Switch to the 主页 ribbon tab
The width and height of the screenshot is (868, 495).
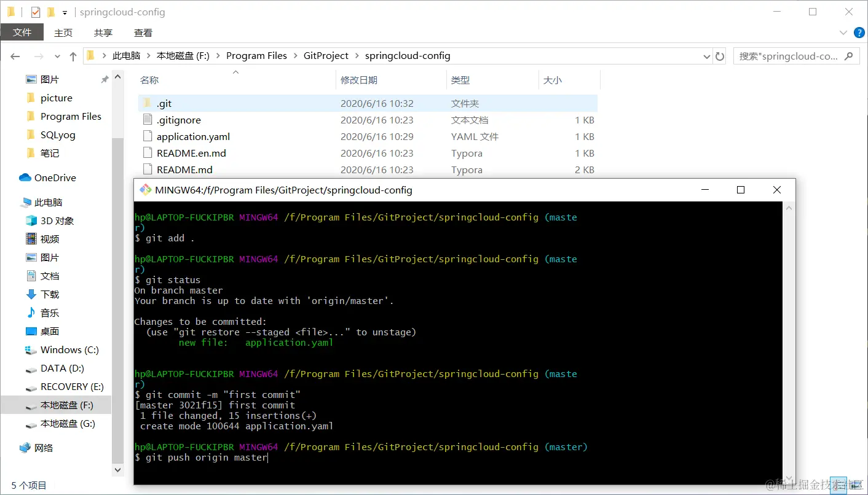tap(63, 33)
